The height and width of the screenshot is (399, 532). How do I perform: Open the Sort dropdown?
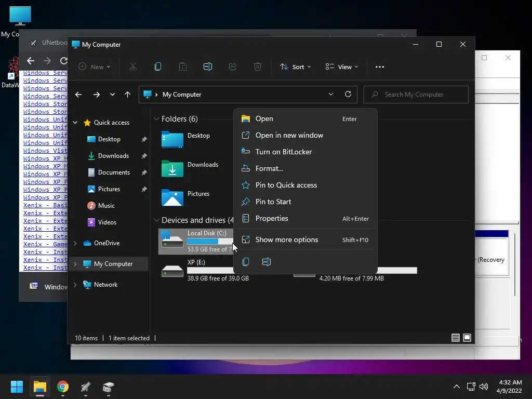(295, 67)
